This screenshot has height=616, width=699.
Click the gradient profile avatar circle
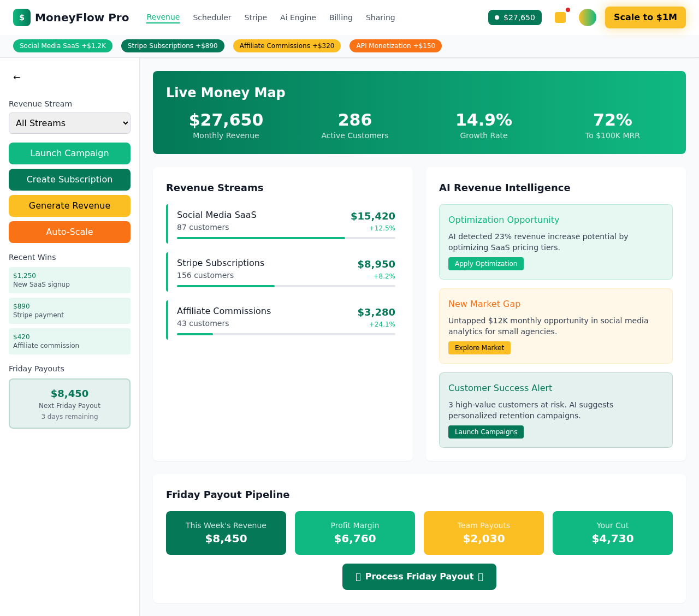pyautogui.click(x=587, y=17)
